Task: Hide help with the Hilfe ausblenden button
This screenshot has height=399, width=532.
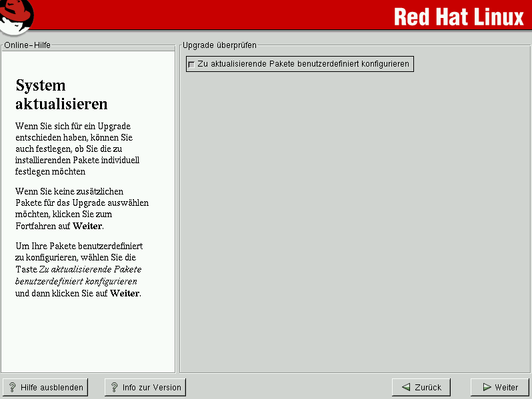Action: tap(45, 387)
